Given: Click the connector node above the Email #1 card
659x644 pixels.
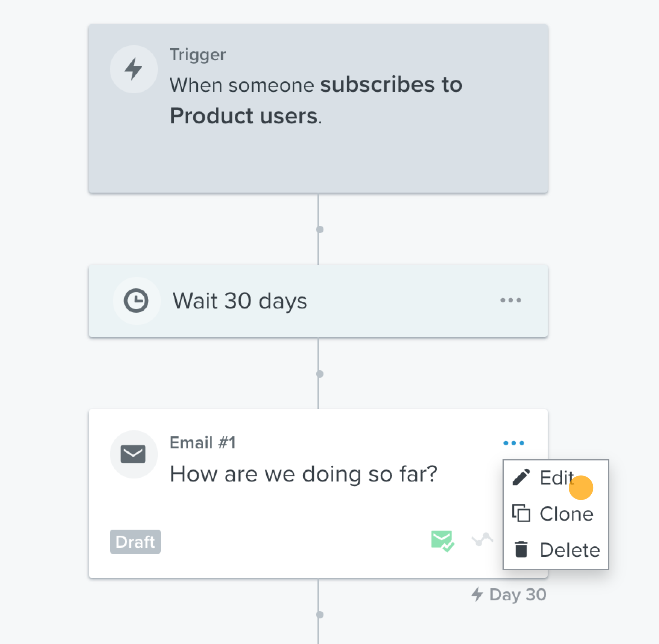Looking at the screenshot, I should pos(320,374).
